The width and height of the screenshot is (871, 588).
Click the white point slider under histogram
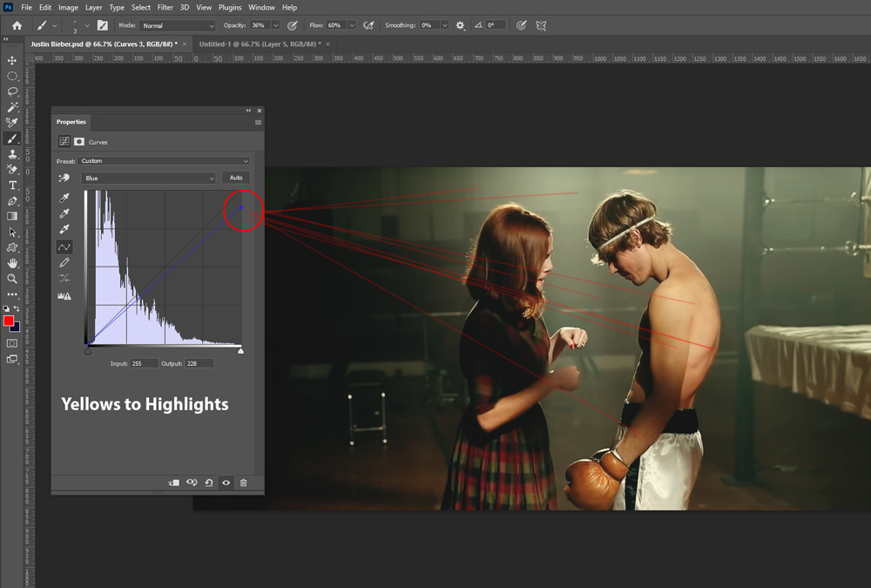(240, 351)
